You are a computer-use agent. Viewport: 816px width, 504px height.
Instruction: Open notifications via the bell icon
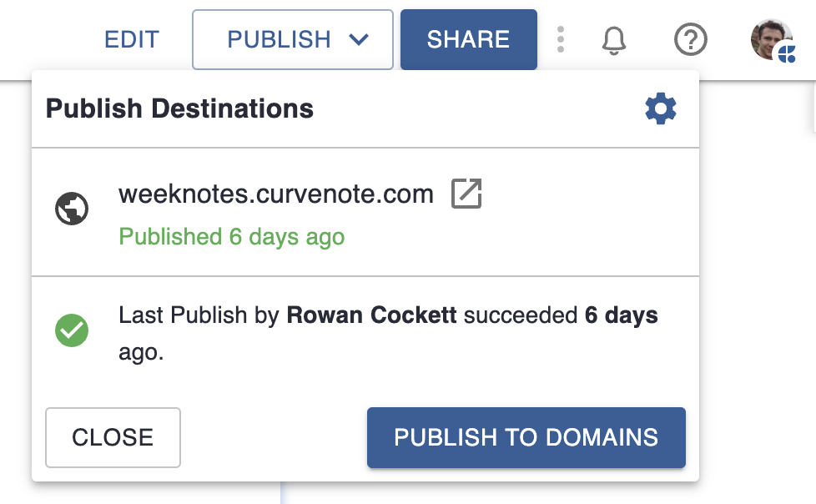613,39
